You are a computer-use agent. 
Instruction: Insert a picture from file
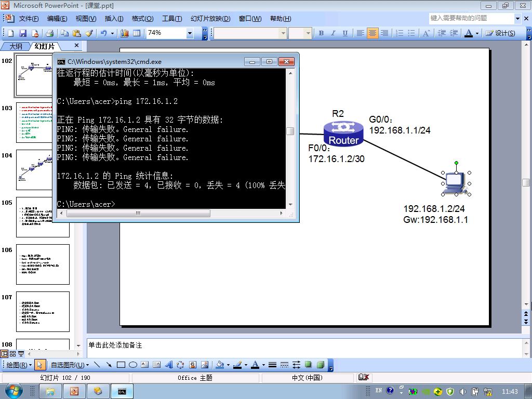pyautogui.click(x=205, y=365)
